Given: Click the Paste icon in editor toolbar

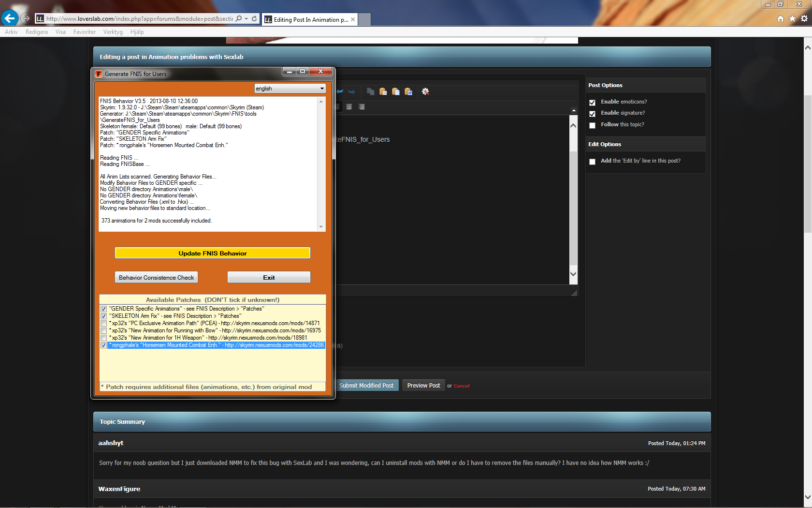Looking at the screenshot, I should tap(383, 91).
